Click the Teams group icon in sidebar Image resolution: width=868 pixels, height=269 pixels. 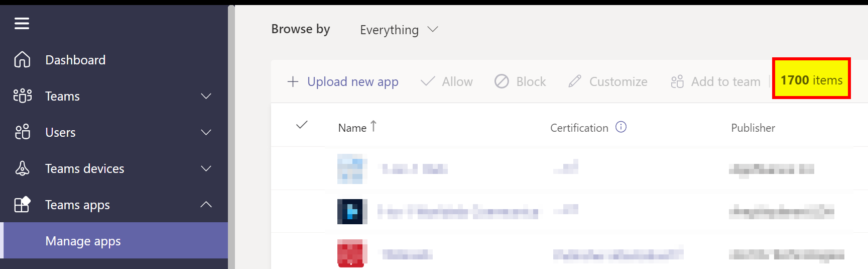[22, 96]
